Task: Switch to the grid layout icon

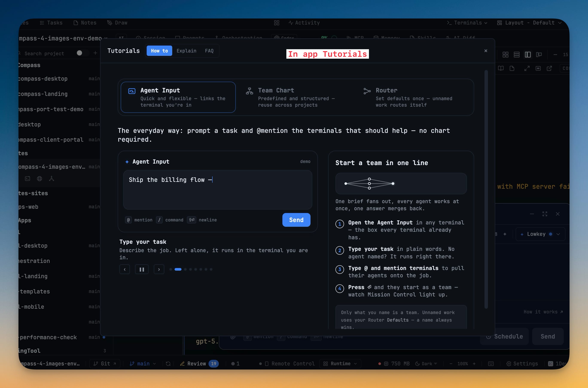Action: click(506, 55)
